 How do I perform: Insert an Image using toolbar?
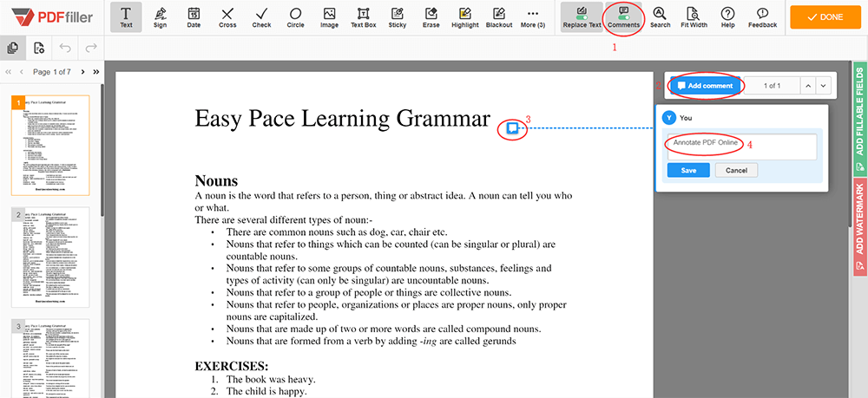[329, 17]
